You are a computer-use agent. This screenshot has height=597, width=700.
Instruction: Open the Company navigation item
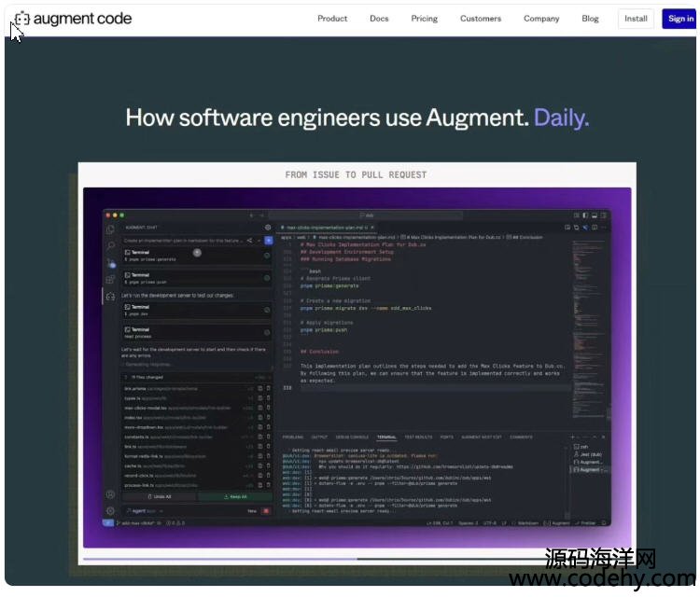[x=541, y=19]
